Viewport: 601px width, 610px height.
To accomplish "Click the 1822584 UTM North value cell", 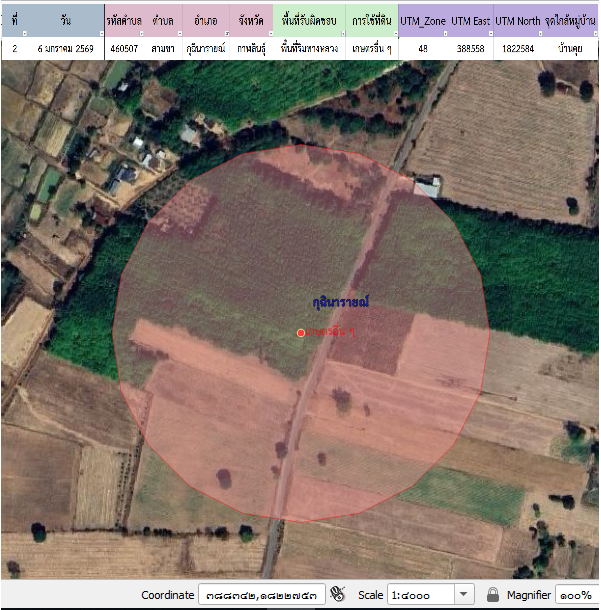I will [x=518, y=48].
